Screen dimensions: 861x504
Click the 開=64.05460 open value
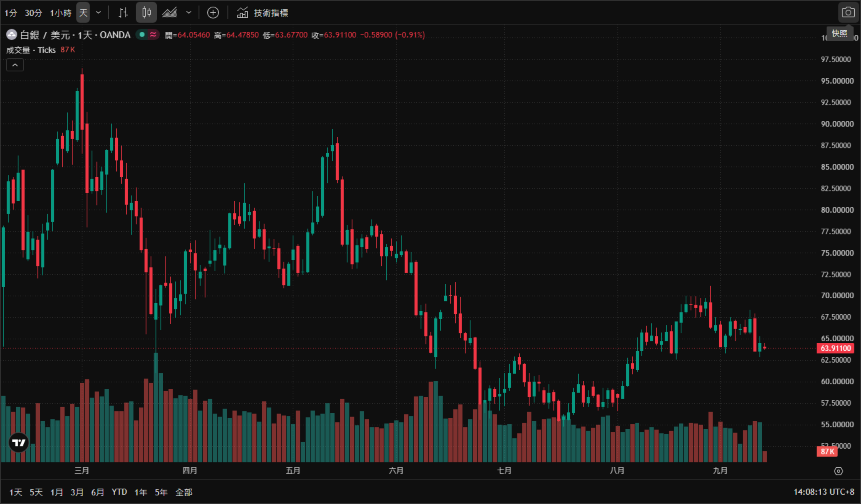click(x=187, y=35)
